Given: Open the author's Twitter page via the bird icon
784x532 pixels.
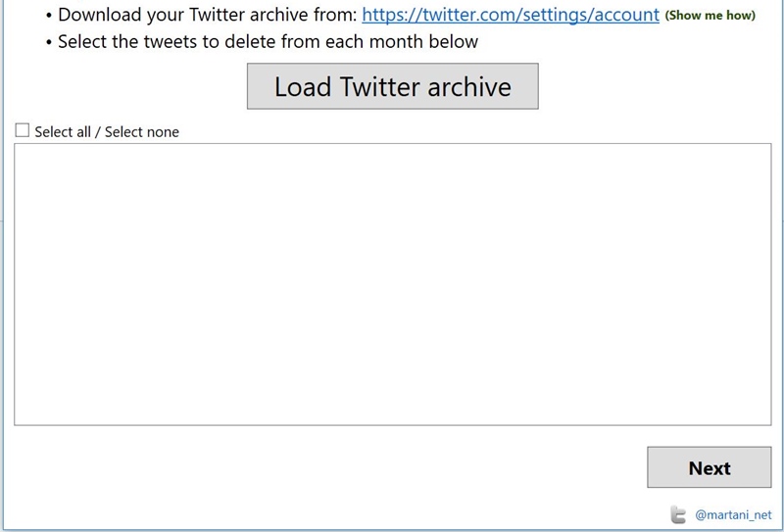Looking at the screenshot, I should (x=678, y=514).
